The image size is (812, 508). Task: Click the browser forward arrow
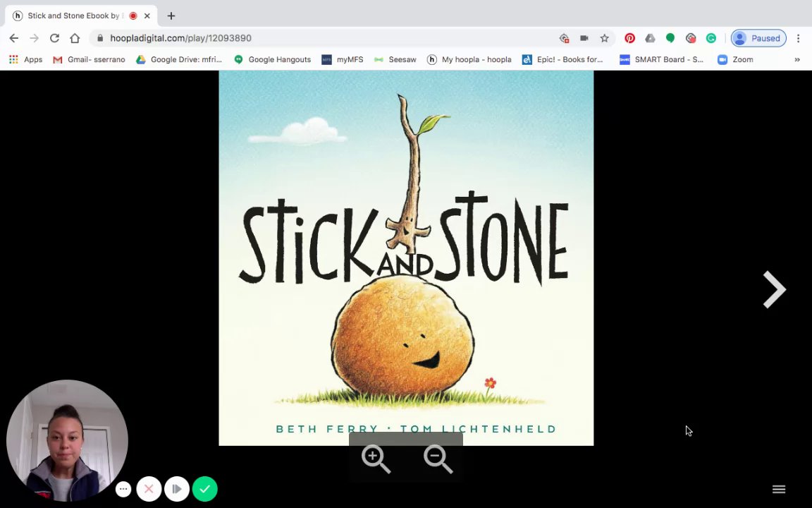[x=34, y=38]
